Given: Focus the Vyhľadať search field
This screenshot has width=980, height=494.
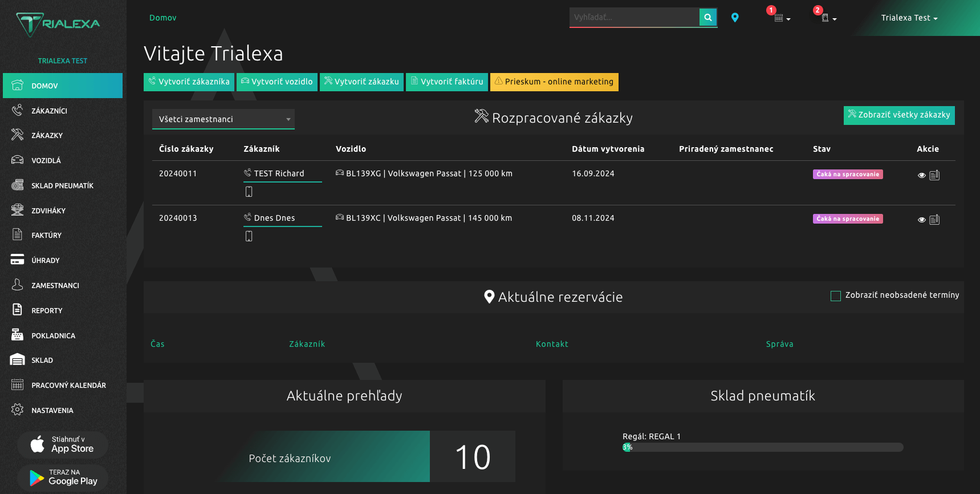Looking at the screenshot, I should (634, 17).
